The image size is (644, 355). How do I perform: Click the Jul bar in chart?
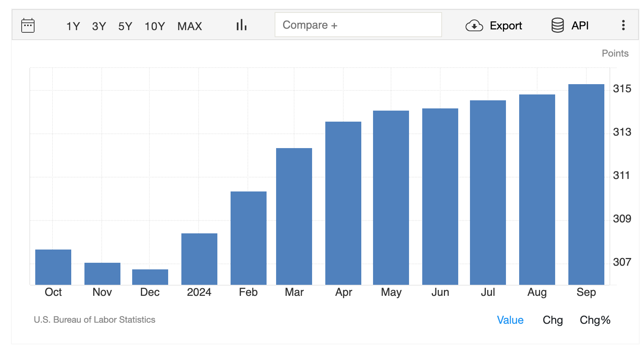point(488,193)
